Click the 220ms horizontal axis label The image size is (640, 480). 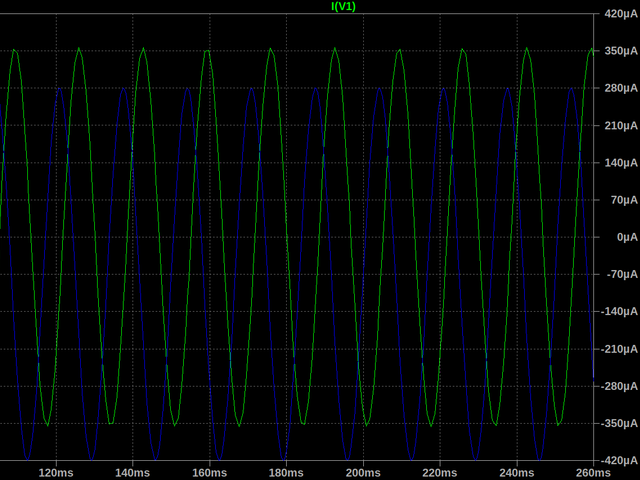click(x=440, y=472)
